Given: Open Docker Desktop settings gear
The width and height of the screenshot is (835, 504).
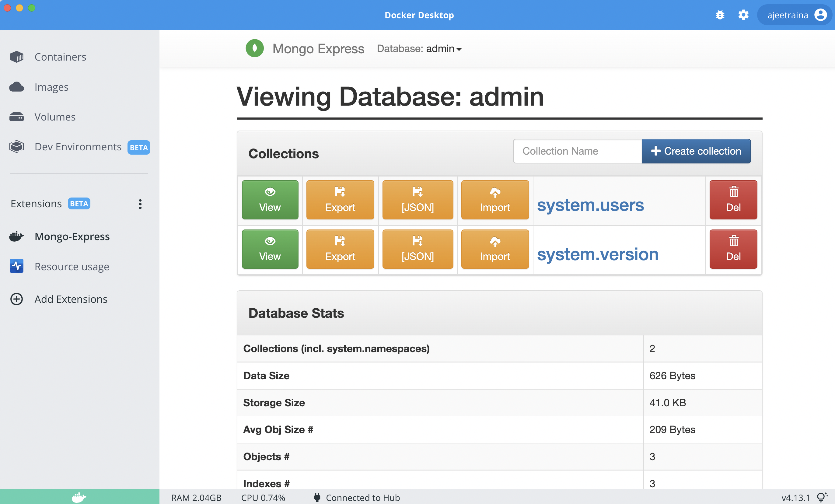Looking at the screenshot, I should (743, 15).
